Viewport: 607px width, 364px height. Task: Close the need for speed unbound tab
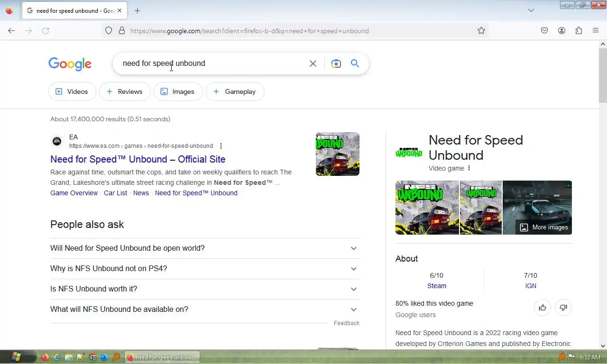point(120,10)
